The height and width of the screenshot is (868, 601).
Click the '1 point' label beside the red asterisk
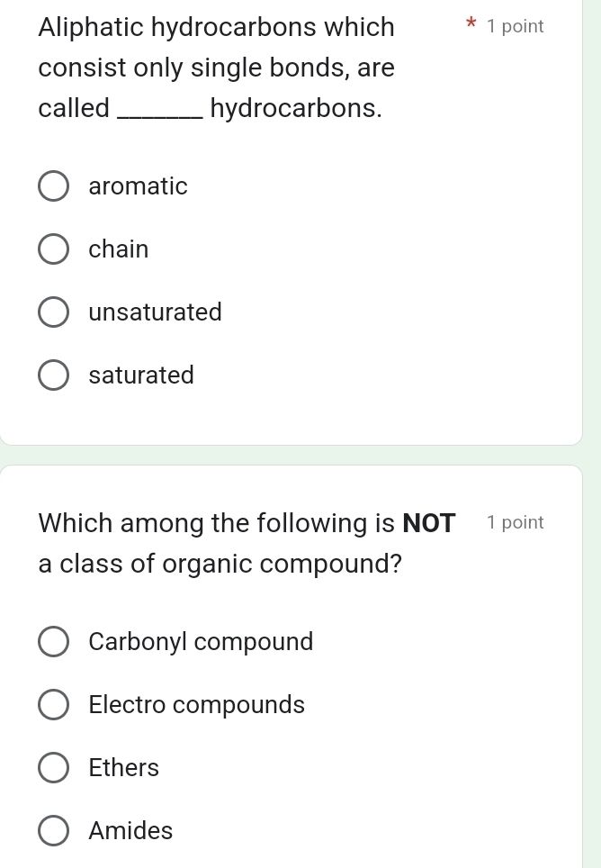coord(515,27)
